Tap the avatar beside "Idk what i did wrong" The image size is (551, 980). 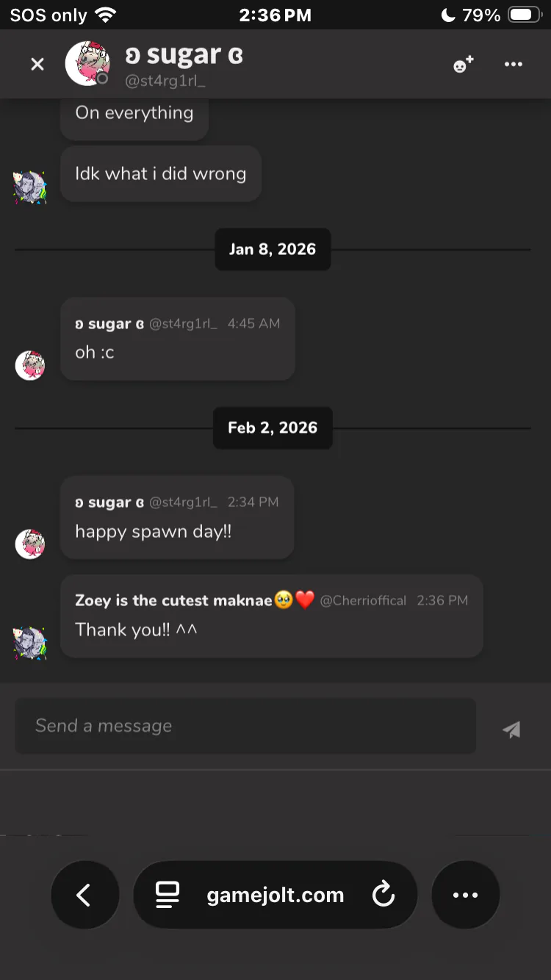(30, 187)
